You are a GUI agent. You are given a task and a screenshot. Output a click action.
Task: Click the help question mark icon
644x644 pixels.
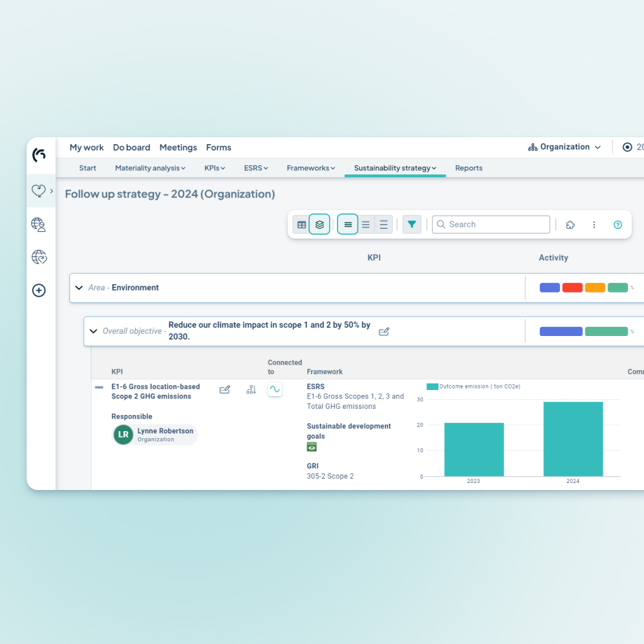(x=617, y=224)
